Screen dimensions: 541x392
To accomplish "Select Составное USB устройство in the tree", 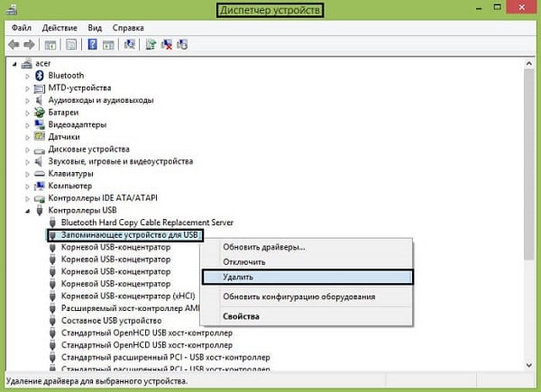I will [x=112, y=320].
